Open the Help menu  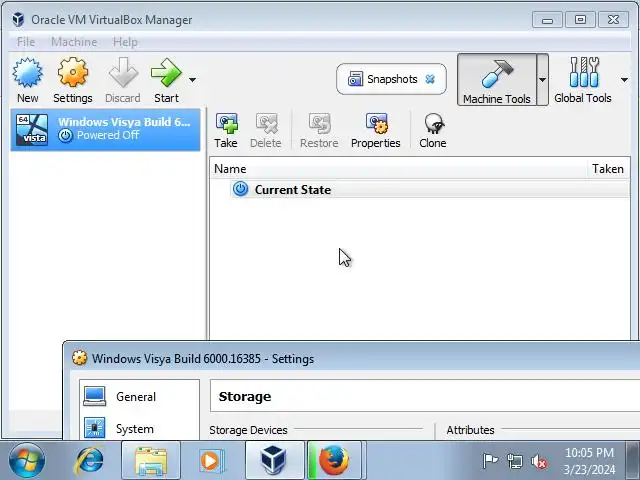[x=125, y=42]
